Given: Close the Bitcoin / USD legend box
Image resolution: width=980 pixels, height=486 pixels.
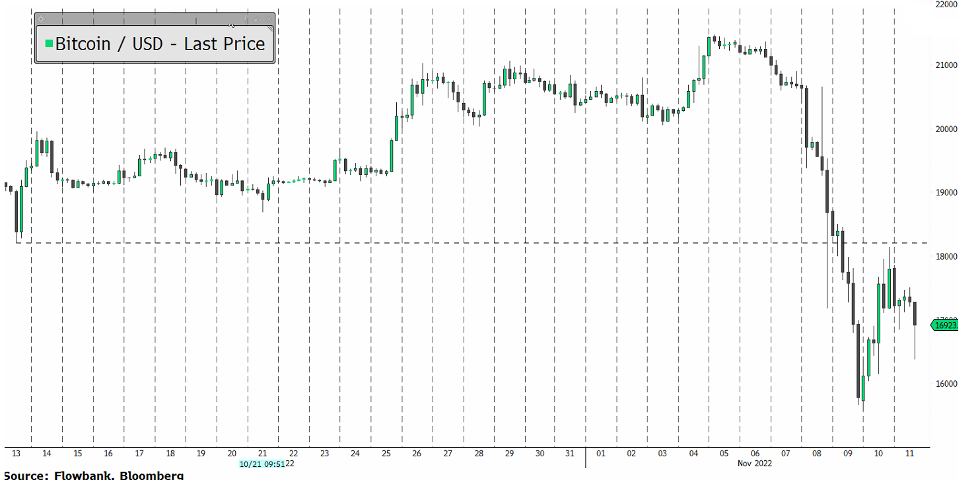Looking at the screenshot, I should point(267,19).
